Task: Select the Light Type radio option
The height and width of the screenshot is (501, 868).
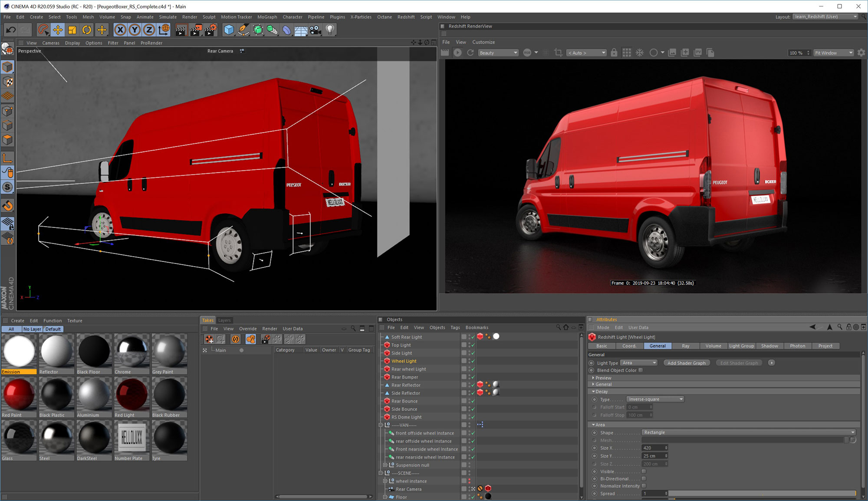Action: (591, 363)
